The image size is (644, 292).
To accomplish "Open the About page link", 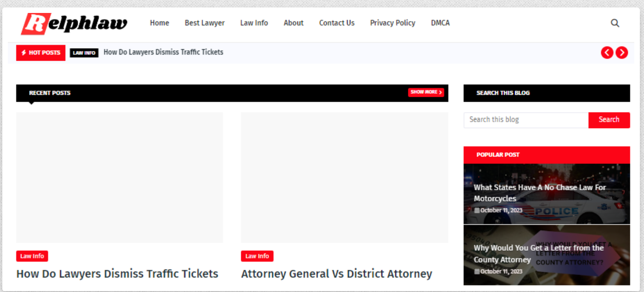I will [294, 23].
